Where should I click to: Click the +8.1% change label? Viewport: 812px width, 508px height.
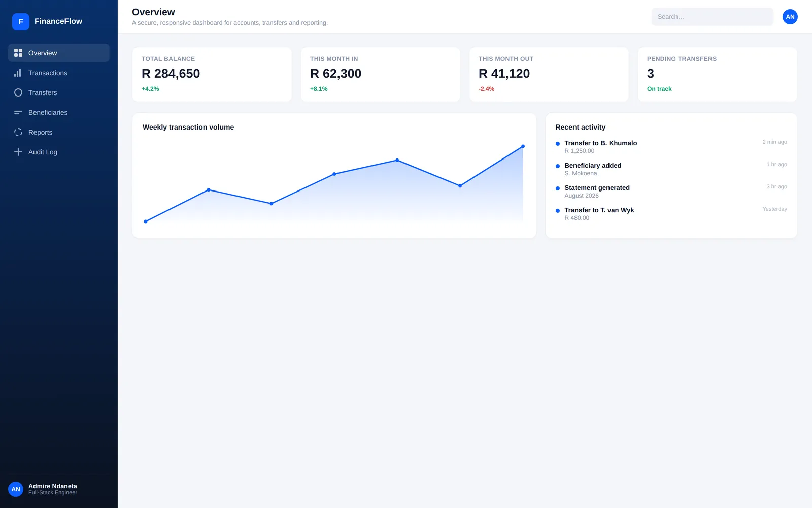tap(319, 89)
